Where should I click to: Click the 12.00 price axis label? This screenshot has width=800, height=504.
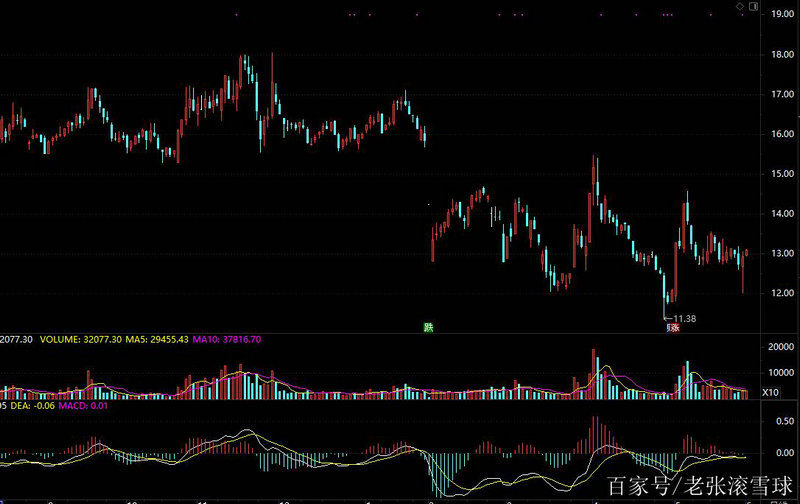(x=777, y=293)
